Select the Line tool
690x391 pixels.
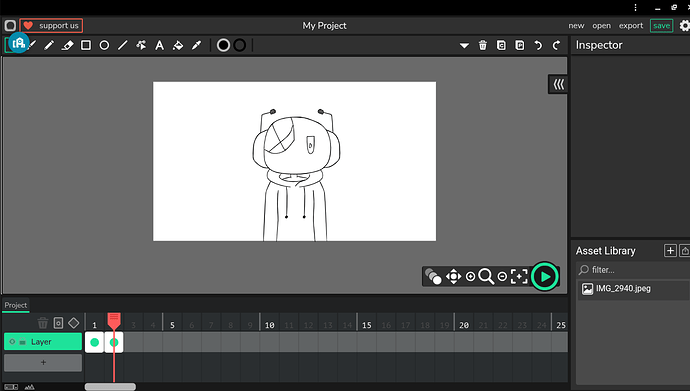tap(123, 45)
